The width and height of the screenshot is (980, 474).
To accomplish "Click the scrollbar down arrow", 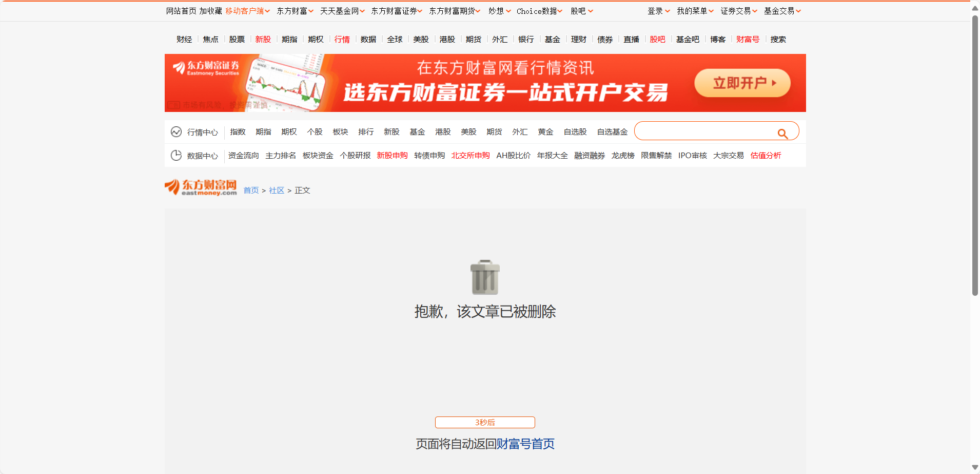I will pyautogui.click(x=975, y=467).
